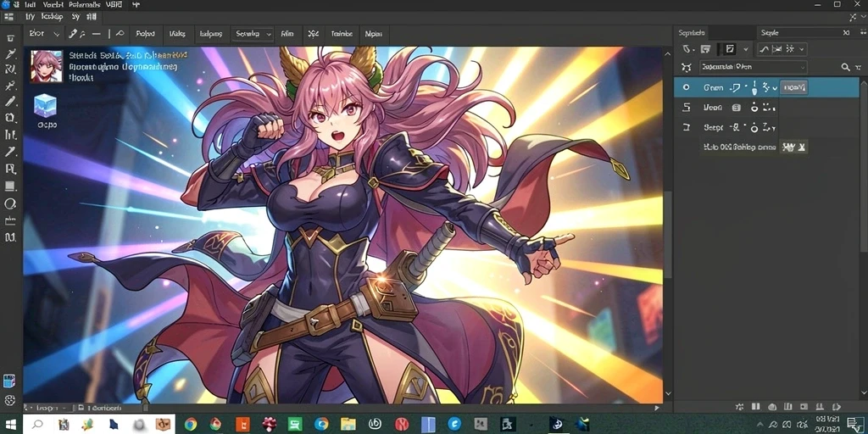Toggle visibility circle of the highlighted first layer
Image resolution: width=868 pixels, height=434 pixels.
click(x=687, y=87)
